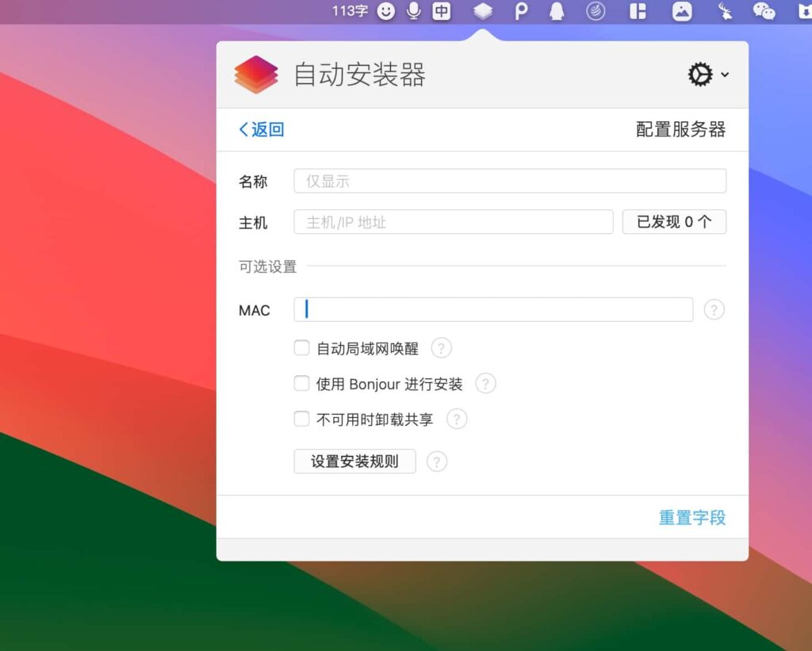The height and width of the screenshot is (651, 812).
Task: Click the 主机/IP 地址 input field
Action: pos(454,222)
